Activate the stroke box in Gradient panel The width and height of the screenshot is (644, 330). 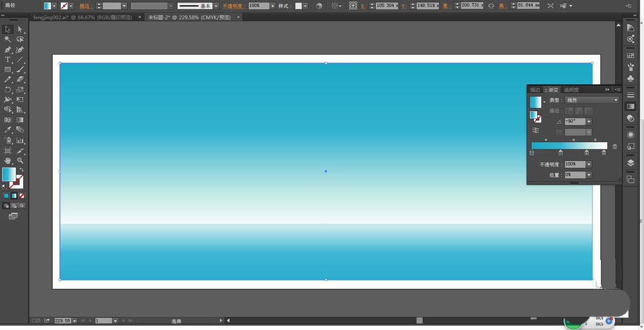(537, 119)
